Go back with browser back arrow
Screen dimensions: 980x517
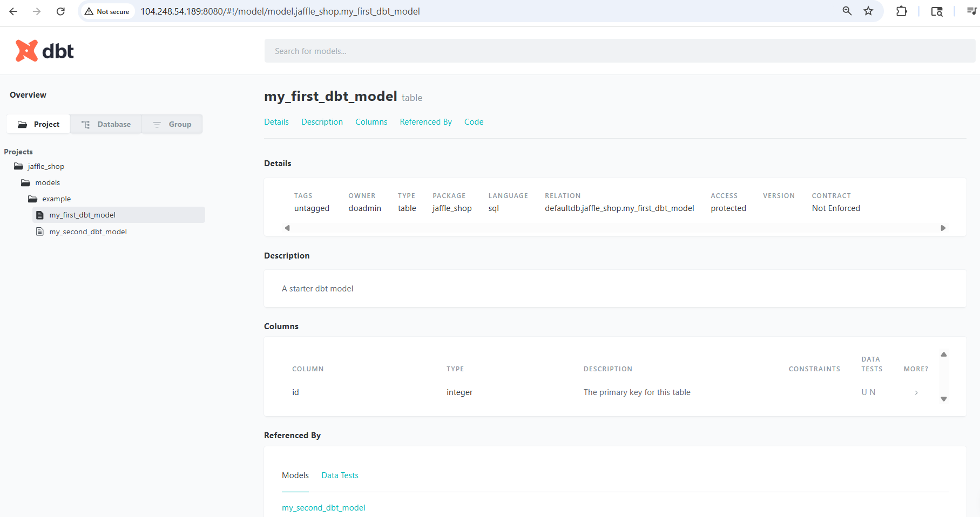click(13, 11)
